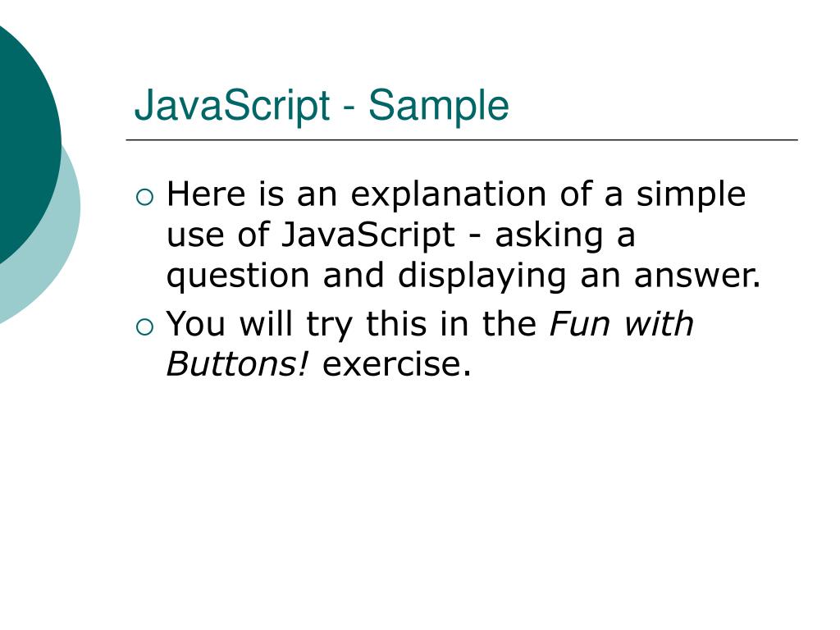The height and width of the screenshot is (630, 840).
Task: Click the word "asking" in the body text
Action: tap(542, 236)
